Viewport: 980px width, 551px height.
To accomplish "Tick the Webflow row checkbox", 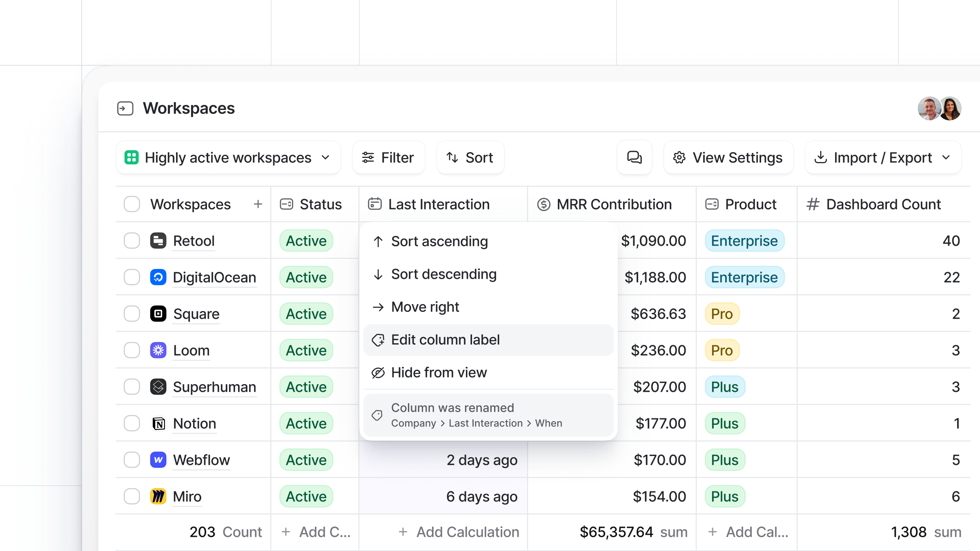I will point(132,460).
